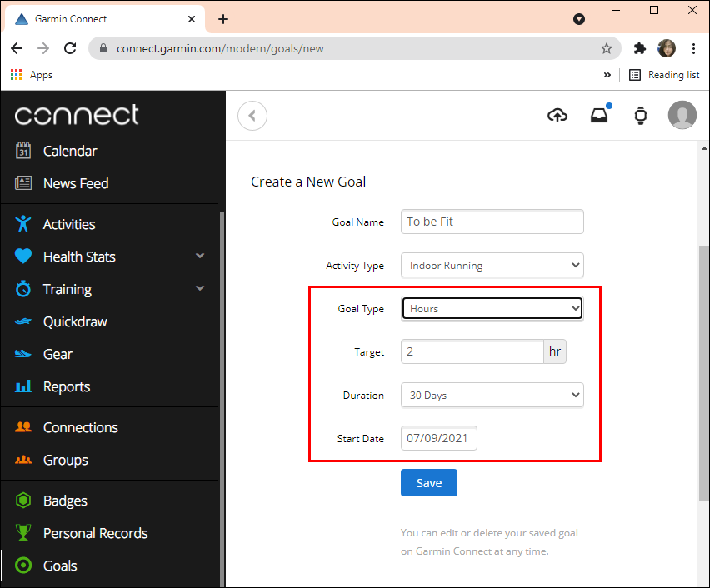Open Personal Records menu item
The width and height of the screenshot is (710, 588).
coord(95,533)
